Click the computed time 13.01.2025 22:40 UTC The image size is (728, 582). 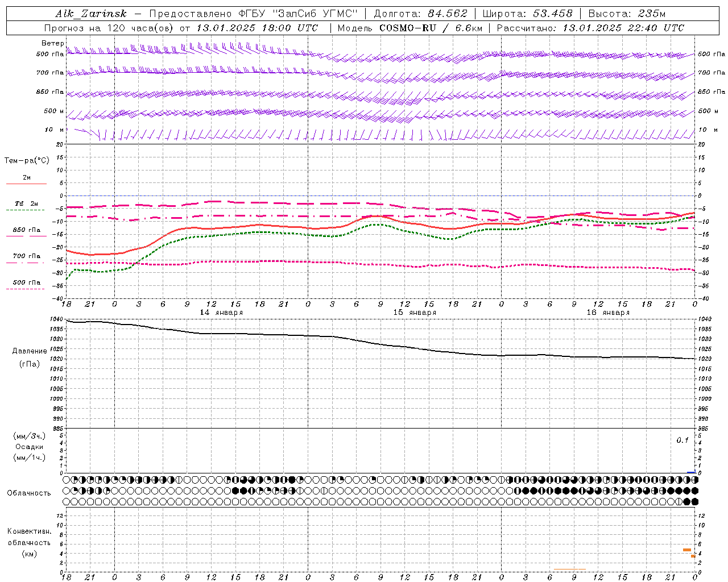pos(623,27)
